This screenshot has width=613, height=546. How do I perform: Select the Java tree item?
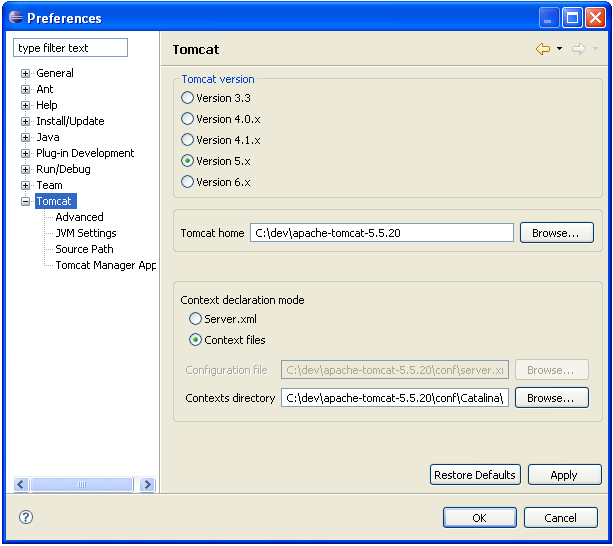click(48, 137)
